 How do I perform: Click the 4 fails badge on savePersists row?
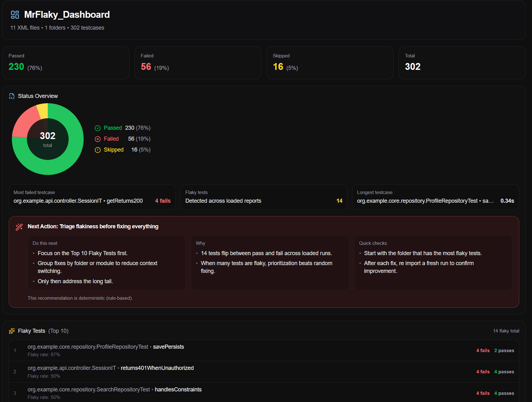(x=483, y=350)
